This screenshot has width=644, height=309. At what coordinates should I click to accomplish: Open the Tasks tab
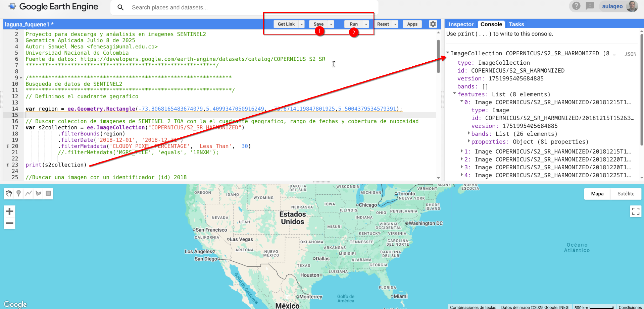[516, 24]
